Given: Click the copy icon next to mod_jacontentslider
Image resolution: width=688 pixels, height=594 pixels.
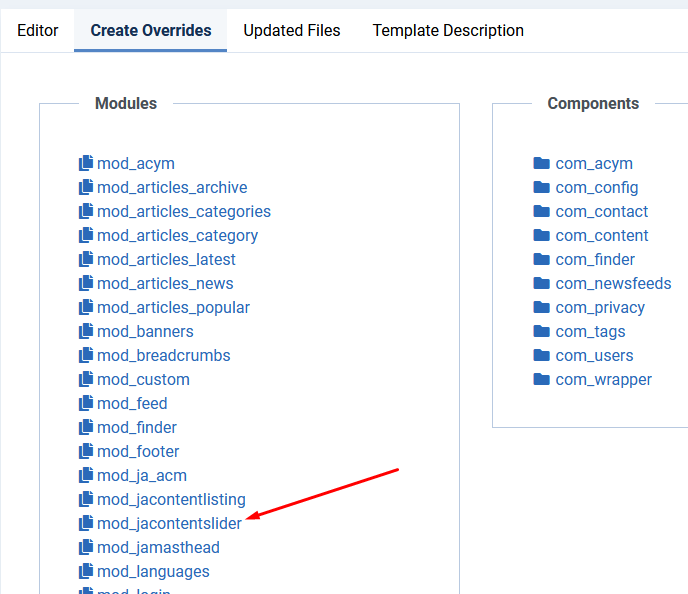Looking at the screenshot, I should pyautogui.click(x=86, y=524).
